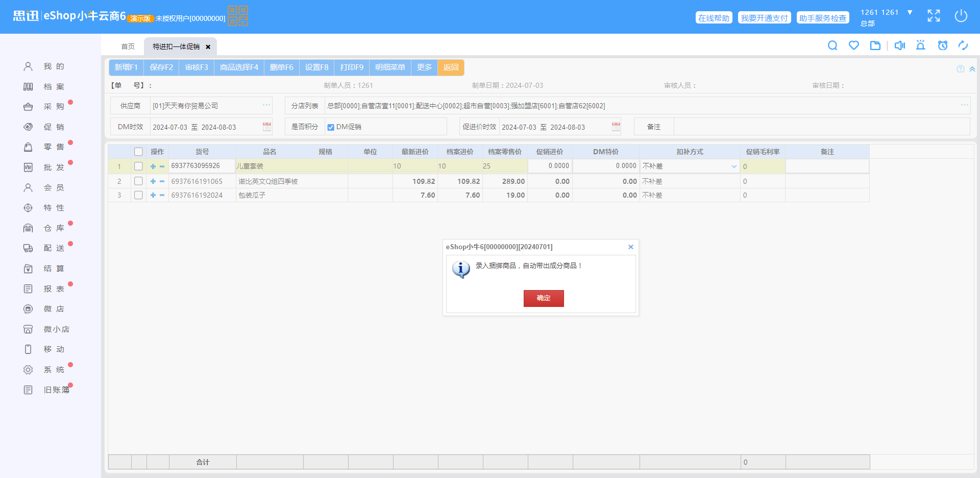
Task: Click the speaker announcement icon
Action: coord(900,45)
